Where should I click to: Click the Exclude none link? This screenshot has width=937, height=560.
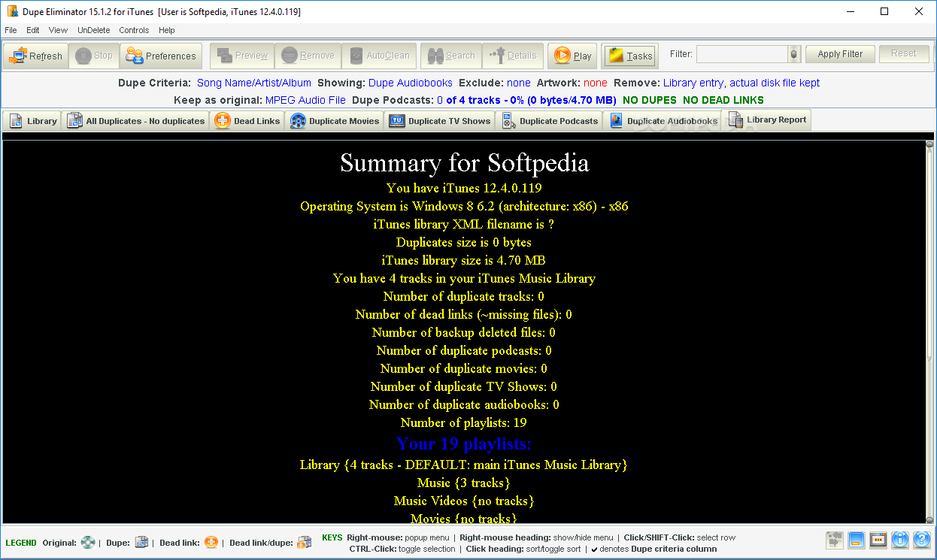(518, 83)
